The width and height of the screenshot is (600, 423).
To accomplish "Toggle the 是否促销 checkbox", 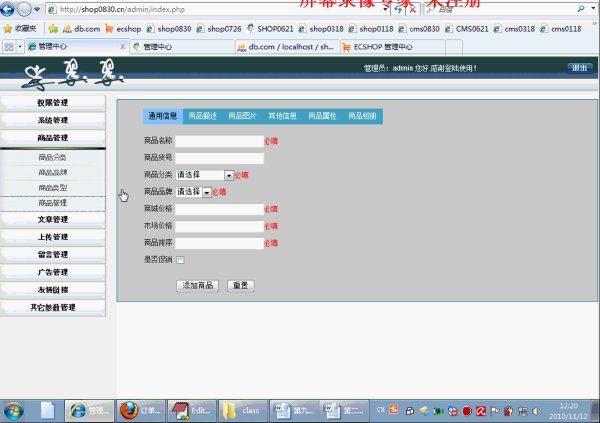I will point(180,260).
